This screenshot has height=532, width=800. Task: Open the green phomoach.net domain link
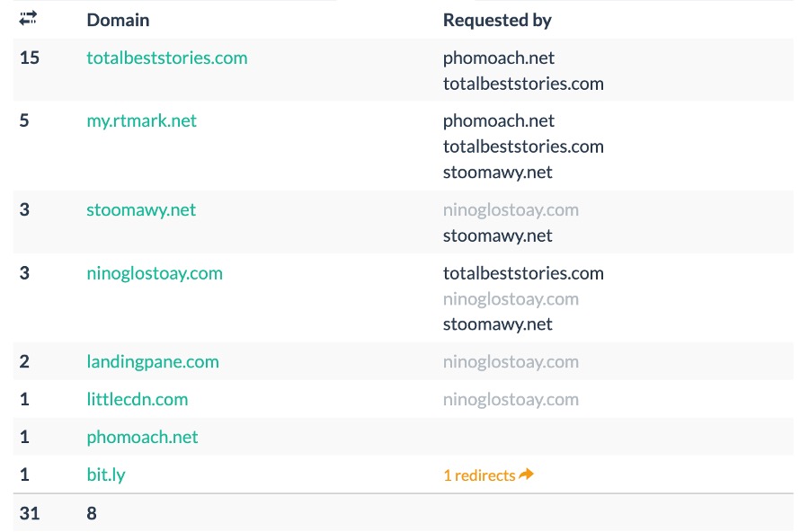pos(142,438)
